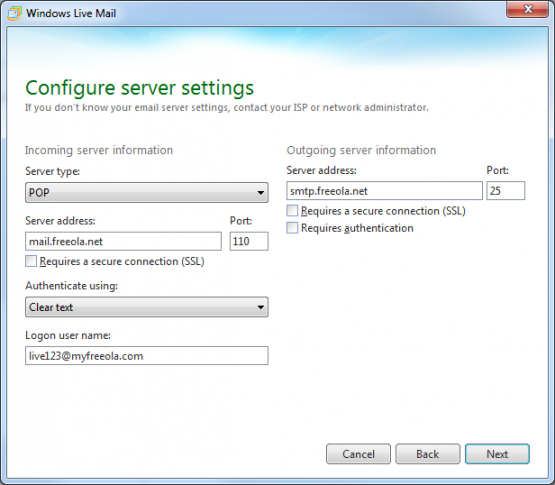This screenshot has width=555, height=485.
Task: Click the ISP or network administrator hint text
Action: [227, 107]
